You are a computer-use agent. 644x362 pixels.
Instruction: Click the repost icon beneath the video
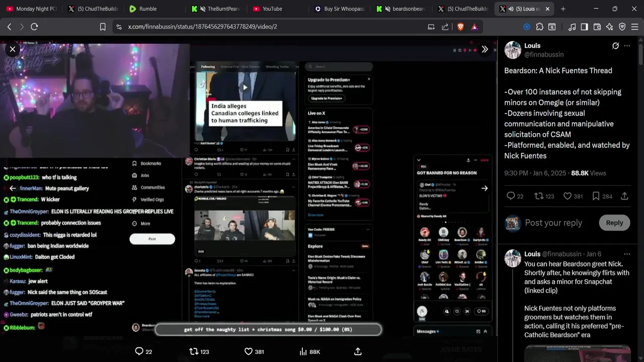tap(194, 351)
